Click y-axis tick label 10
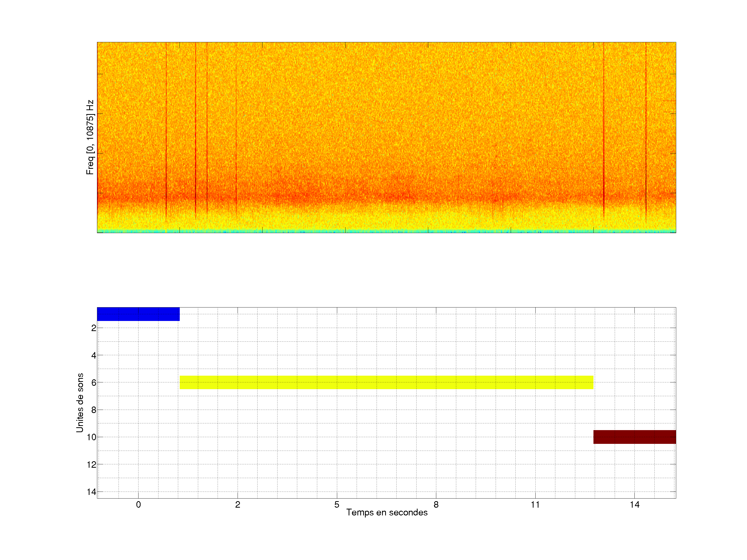 (x=92, y=437)
